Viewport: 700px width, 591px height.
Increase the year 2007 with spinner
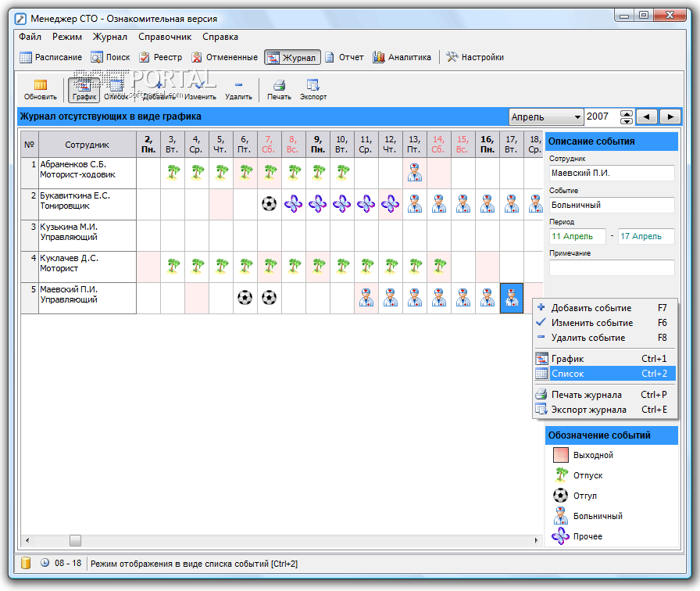(626, 113)
